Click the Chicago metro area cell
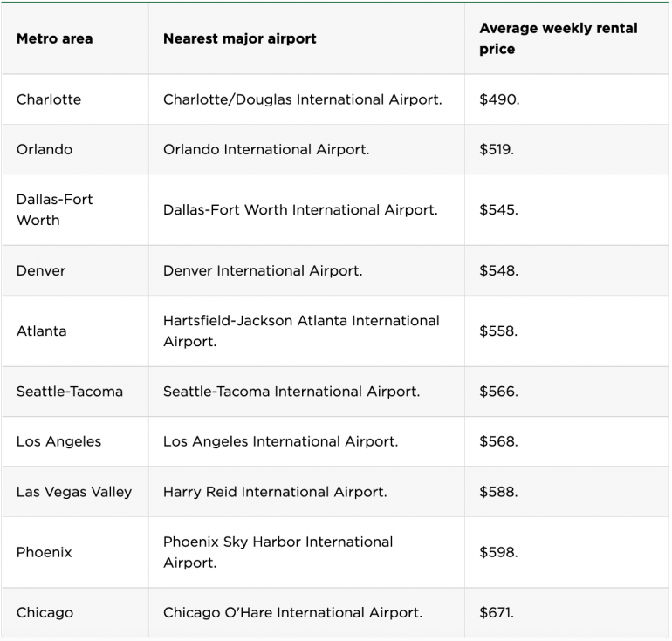This screenshot has height=641, width=672. [45, 612]
